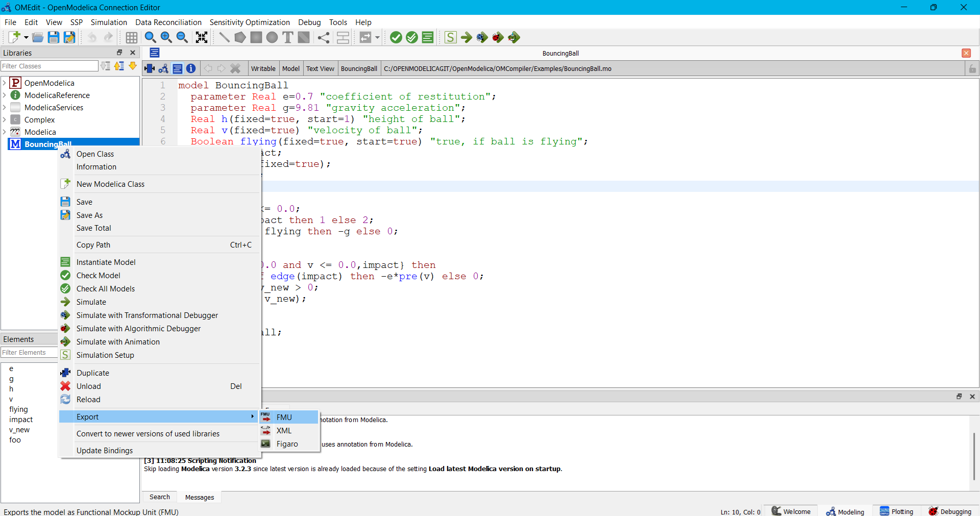Expand the OpenModelica library tree node
Screen dimensions: 980x516
[5, 83]
